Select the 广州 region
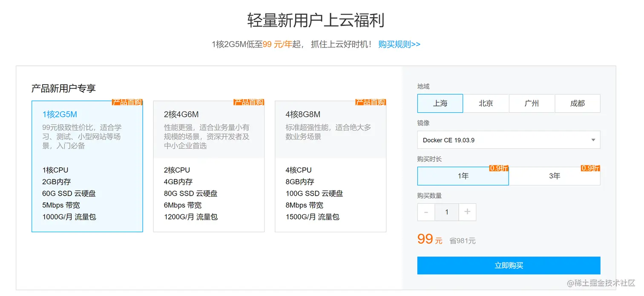This screenshot has height=296, width=644. 532,103
